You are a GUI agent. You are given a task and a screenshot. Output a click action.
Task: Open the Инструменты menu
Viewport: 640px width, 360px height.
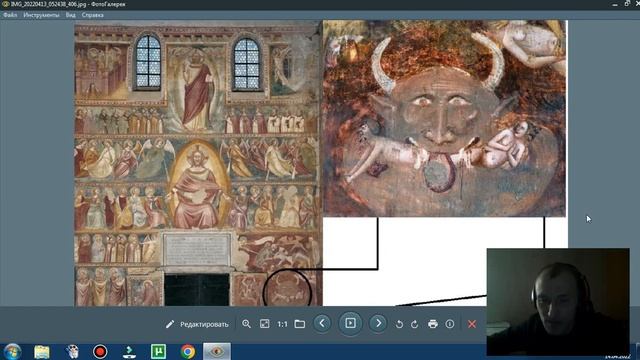41,15
